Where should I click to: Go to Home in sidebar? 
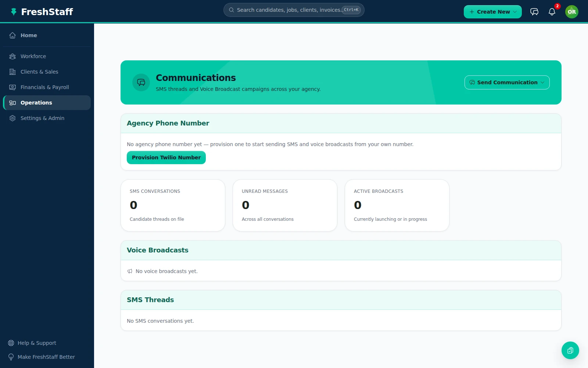coord(47,35)
